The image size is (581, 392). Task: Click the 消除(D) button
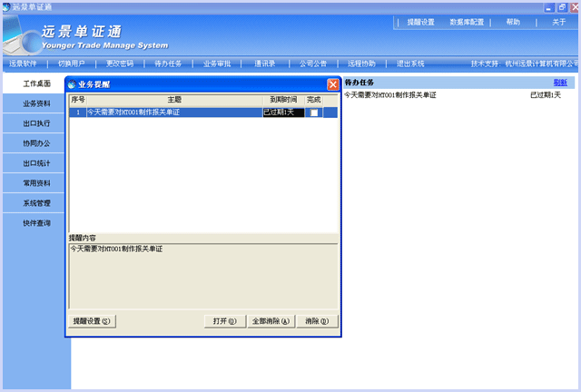[x=317, y=321]
